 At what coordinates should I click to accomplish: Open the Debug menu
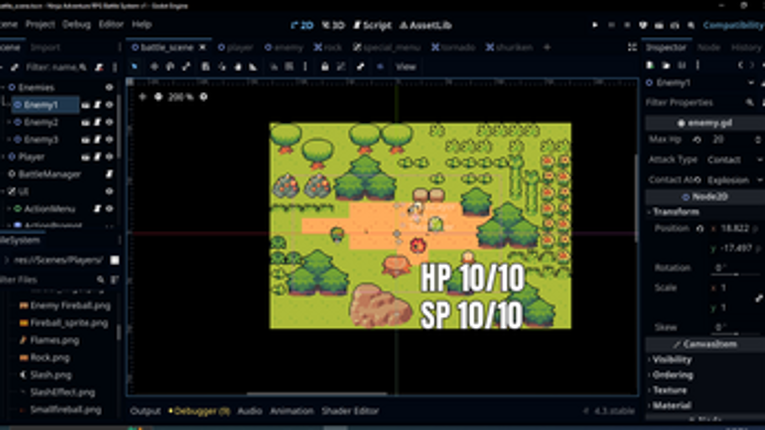click(76, 24)
